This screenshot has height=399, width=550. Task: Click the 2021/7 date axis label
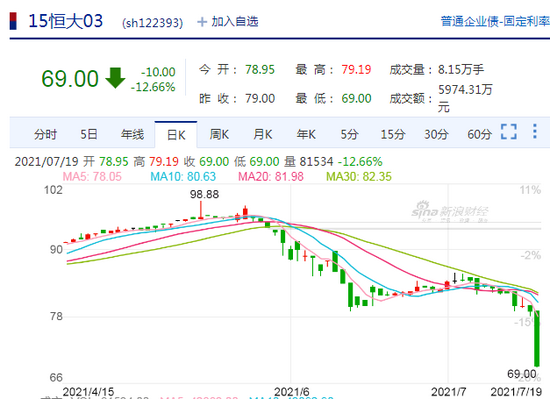click(448, 392)
